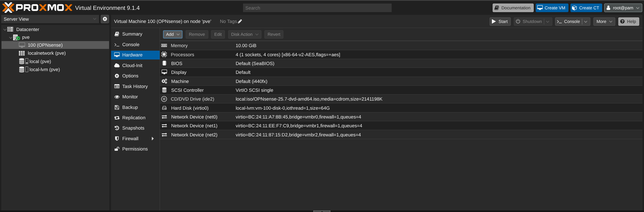Viewport: 644px width, 212px height.
Task: Select the local-lvm (pve) storage icon
Action: coord(22,70)
